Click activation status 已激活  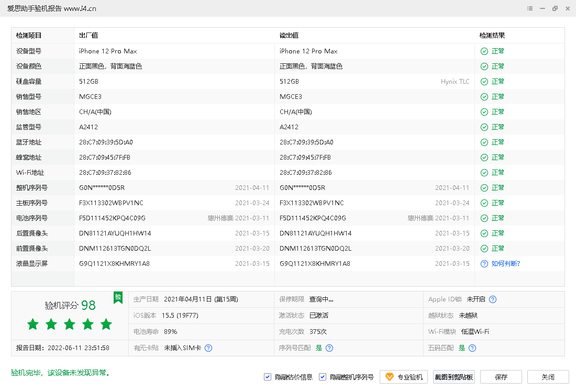tap(319, 316)
